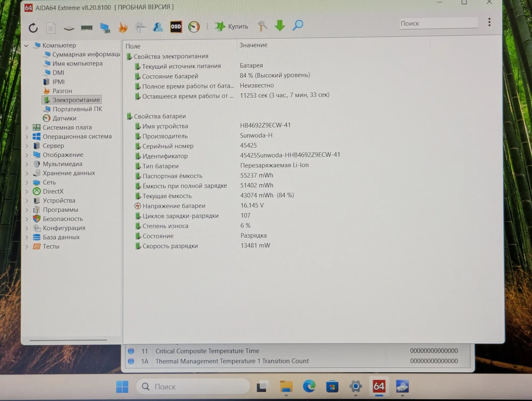Select Суммарная информация in the tree
Screen dimensions: 532x401
point(82,54)
